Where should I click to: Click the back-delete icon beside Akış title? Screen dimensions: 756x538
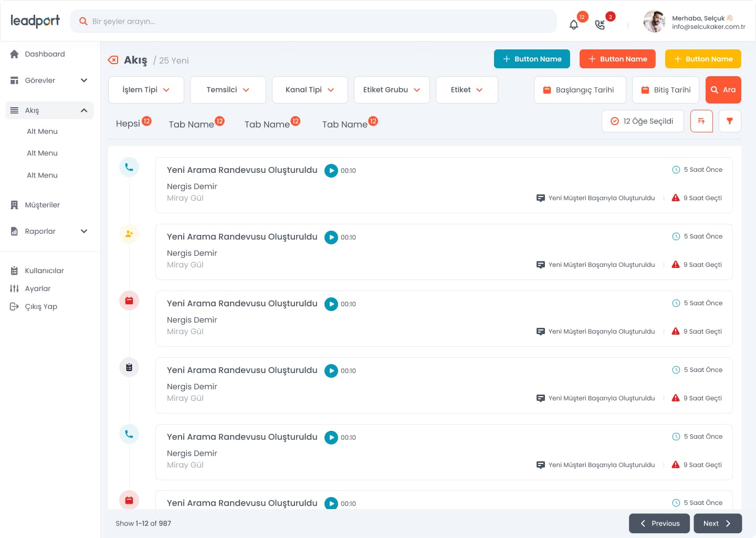[113, 60]
